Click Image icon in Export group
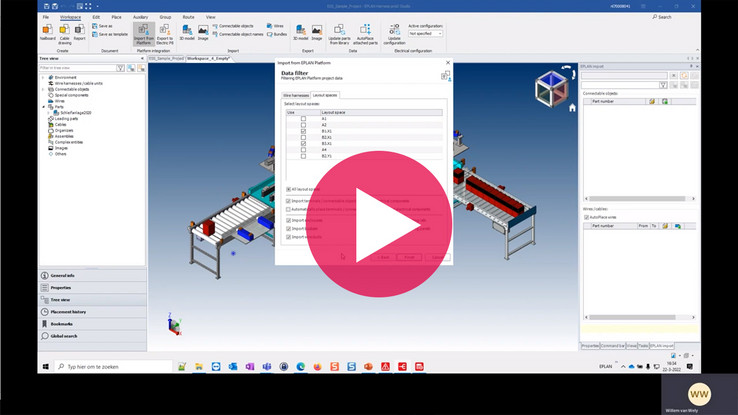Viewport: 738px width, 415px height. point(317,32)
